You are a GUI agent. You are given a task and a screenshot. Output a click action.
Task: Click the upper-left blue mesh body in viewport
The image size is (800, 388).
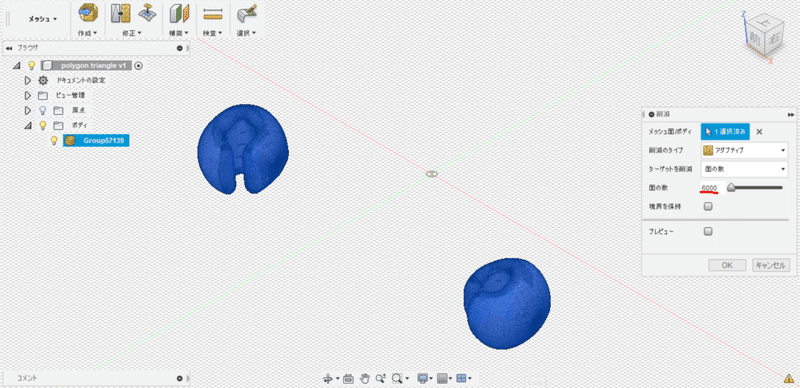click(243, 149)
